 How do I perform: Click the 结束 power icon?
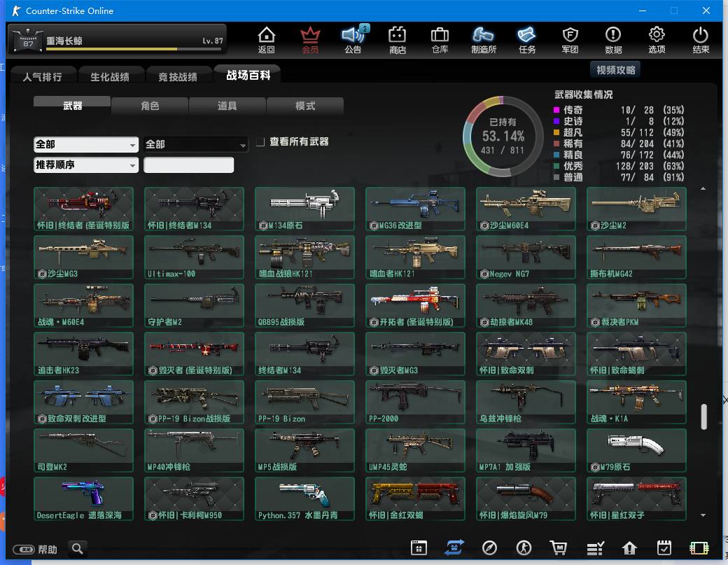pyautogui.click(x=700, y=40)
